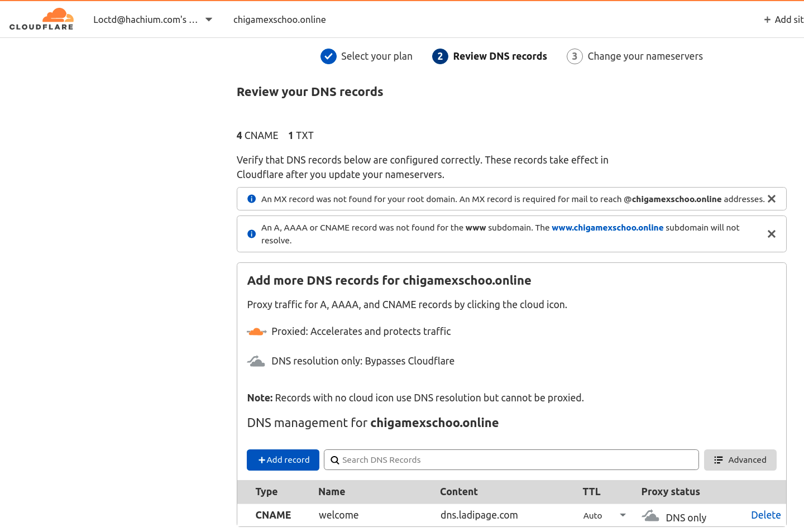Click the orange Proxied cloud icon
This screenshot has width=804, height=532.
coord(256,332)
